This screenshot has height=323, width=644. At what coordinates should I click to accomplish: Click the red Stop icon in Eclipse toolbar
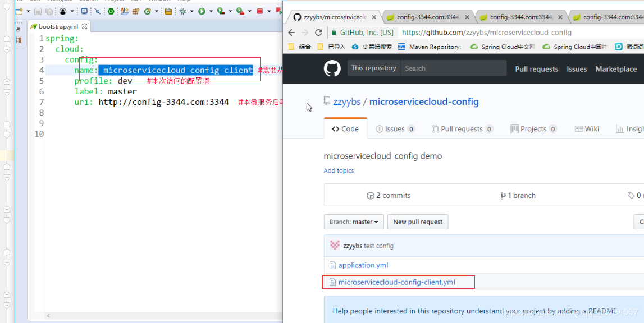click(x=259, y=11)
